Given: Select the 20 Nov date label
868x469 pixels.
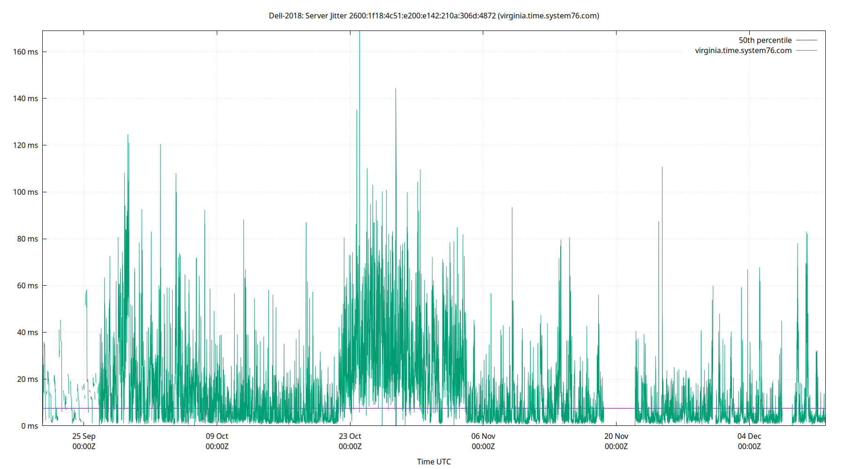Looking at the screenshot, I should click(617, 436).
